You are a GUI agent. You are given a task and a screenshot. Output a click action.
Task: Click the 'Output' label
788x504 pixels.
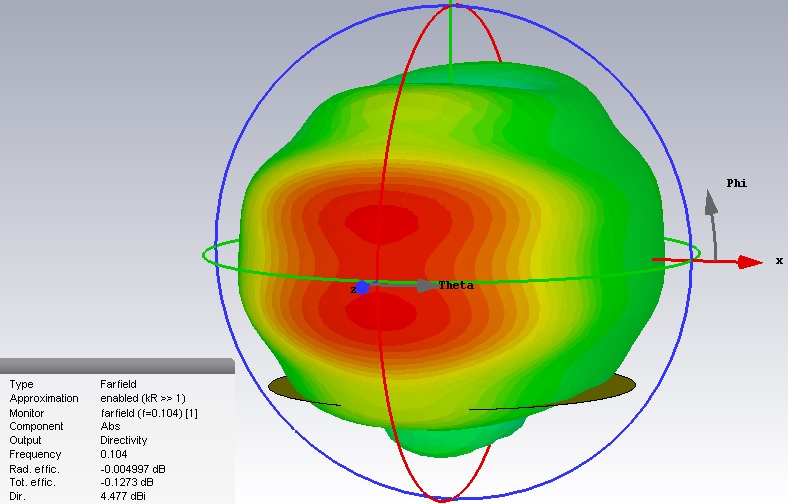pos(25,440)
